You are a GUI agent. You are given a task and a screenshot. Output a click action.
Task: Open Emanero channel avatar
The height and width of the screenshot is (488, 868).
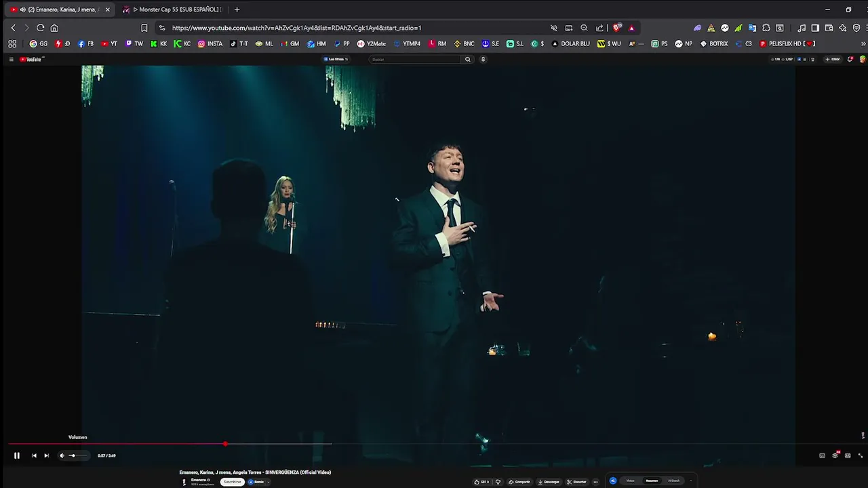pos(184,482)
